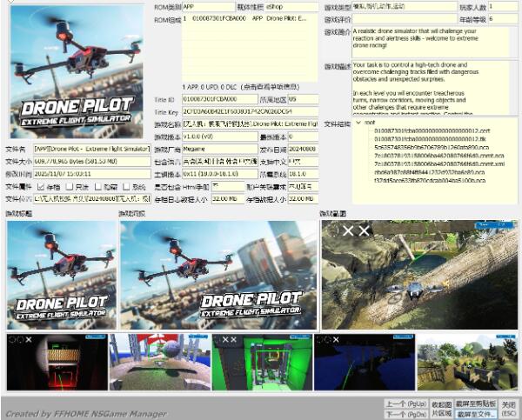Select the 7e180378... cnmt.nca tree row
This screenshot has width=522, height=420.
click(x=439, y=156)
